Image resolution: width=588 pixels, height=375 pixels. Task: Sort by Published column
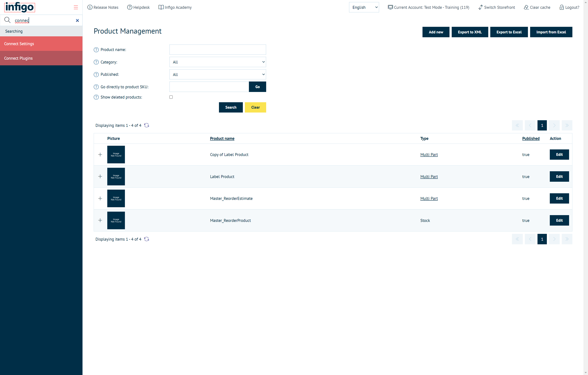coord(531,138)
